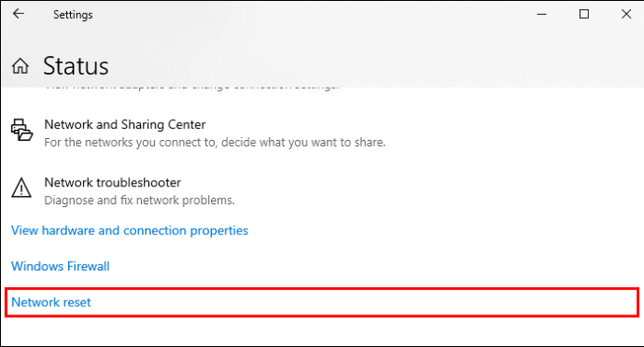The height and width of the screenshot is (347, 644).
Task: Click the warning triangle troubleshooter icon
Action: click(21, 187)
